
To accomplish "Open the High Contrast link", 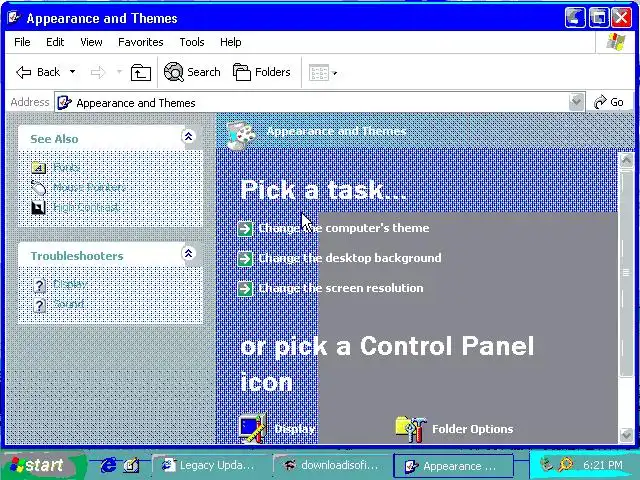I will [86, 207].
